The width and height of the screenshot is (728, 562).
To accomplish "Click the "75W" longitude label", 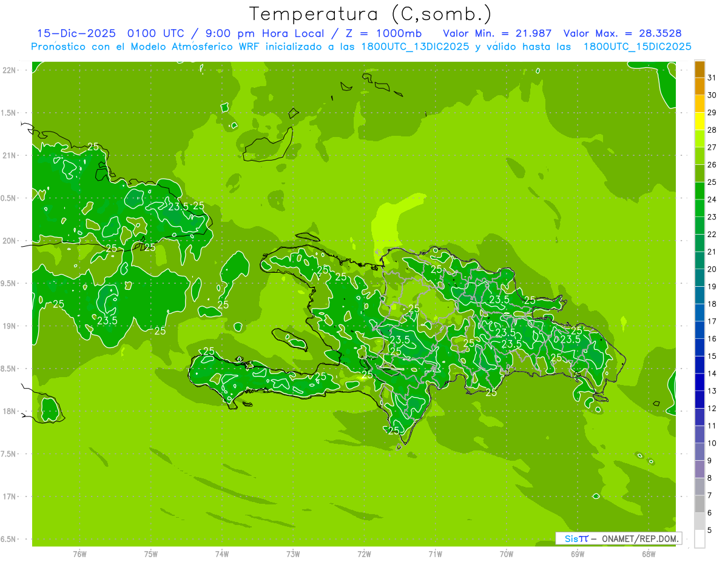I will tap(151, 554).
